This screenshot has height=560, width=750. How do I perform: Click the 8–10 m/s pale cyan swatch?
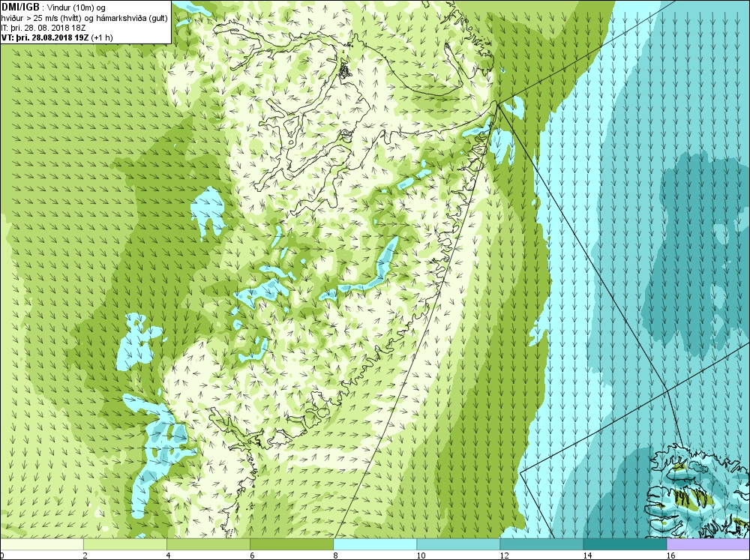pyautogui.click(x=375, y=544)
